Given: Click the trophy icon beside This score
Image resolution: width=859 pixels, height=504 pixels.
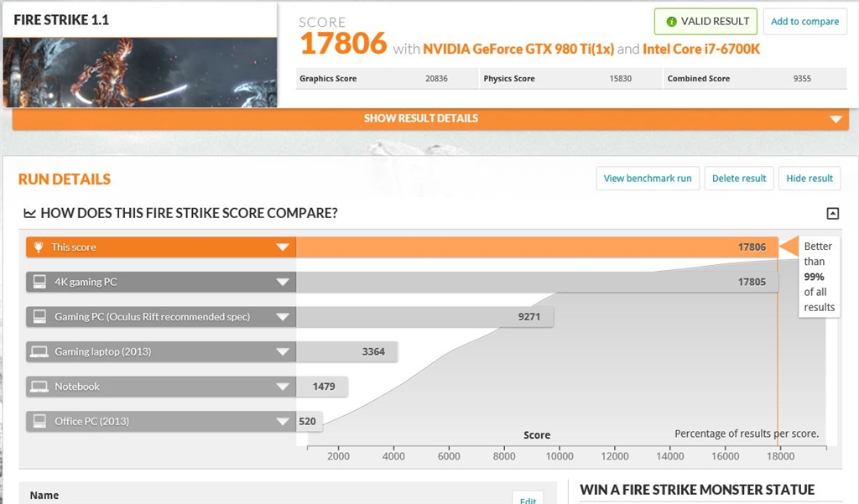Looking at the screenshot, I should 39,247.
